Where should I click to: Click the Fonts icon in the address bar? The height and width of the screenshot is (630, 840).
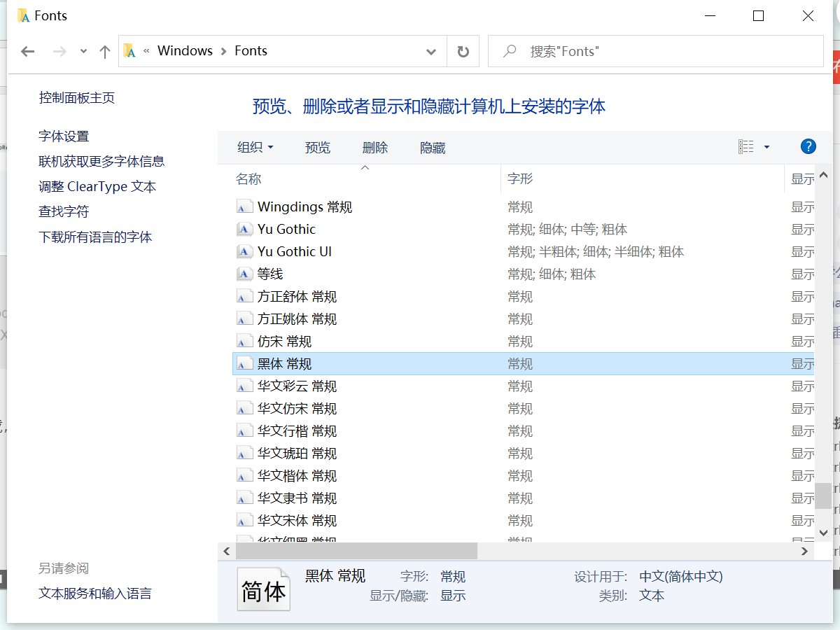coord(130,50)
